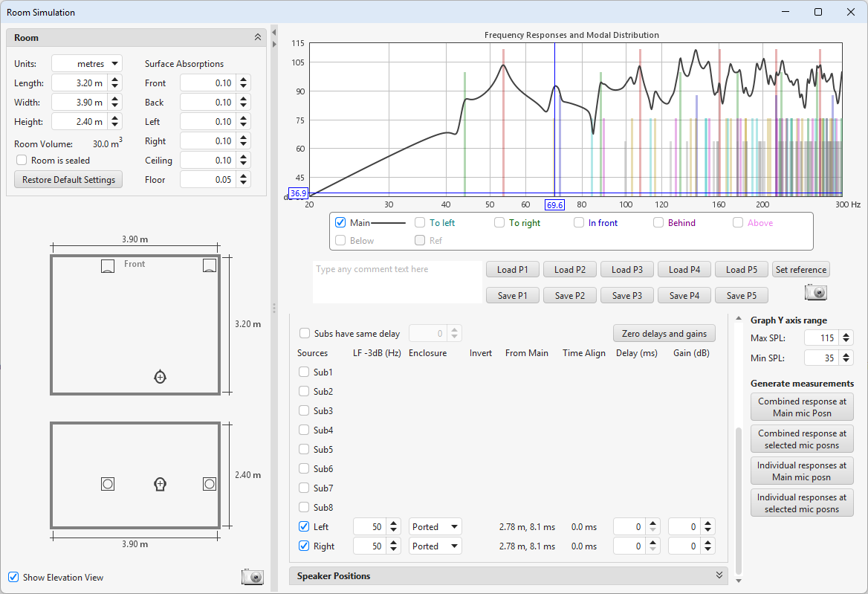Screen dimensions: 868x594
Task: Adjust Height spinner arrows
Action: pyautogui.click(x=114, y=122)
